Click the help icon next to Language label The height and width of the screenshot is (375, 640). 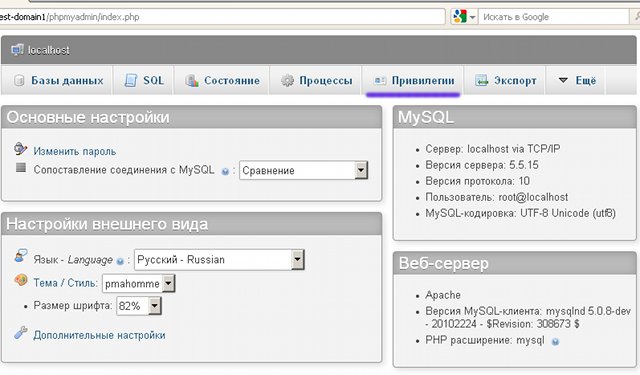(120, 261)
